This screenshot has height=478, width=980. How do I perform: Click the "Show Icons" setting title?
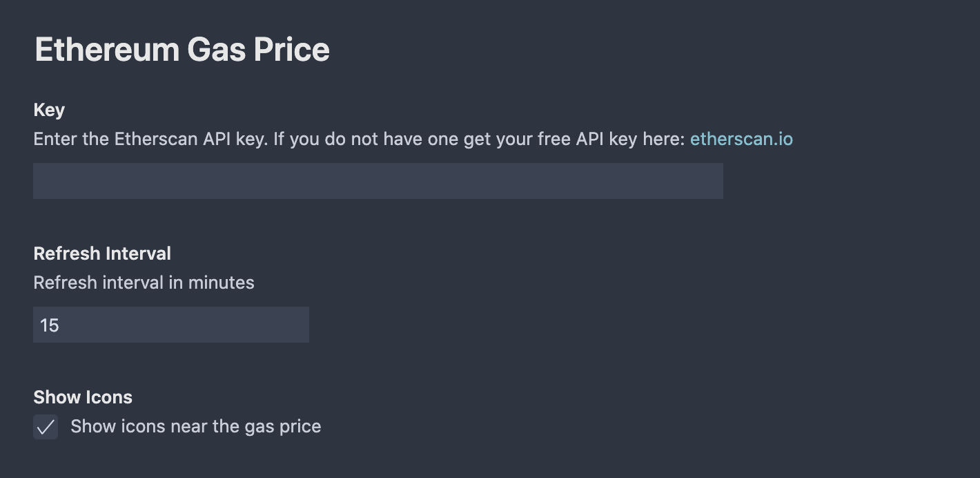coord(83,397)
